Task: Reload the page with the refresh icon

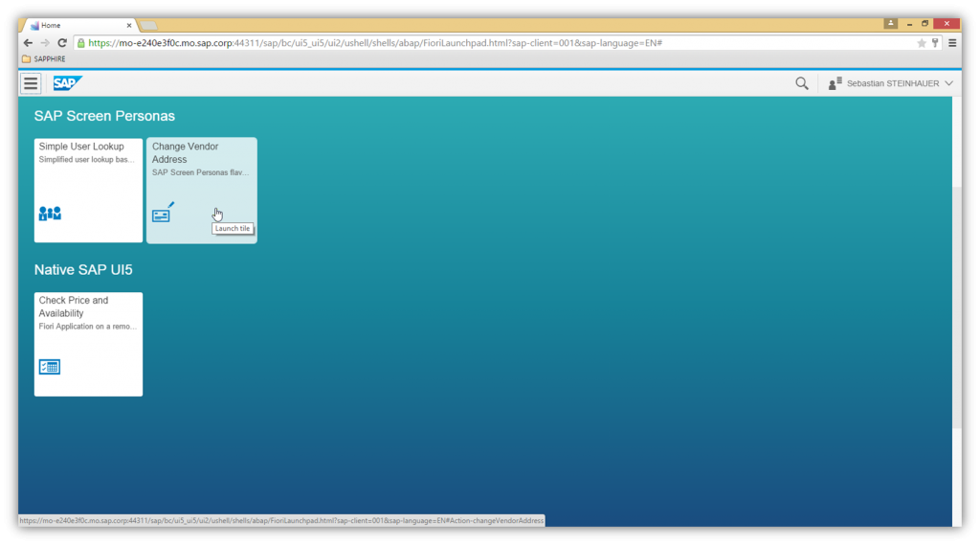Action: [x=62, y=42]
